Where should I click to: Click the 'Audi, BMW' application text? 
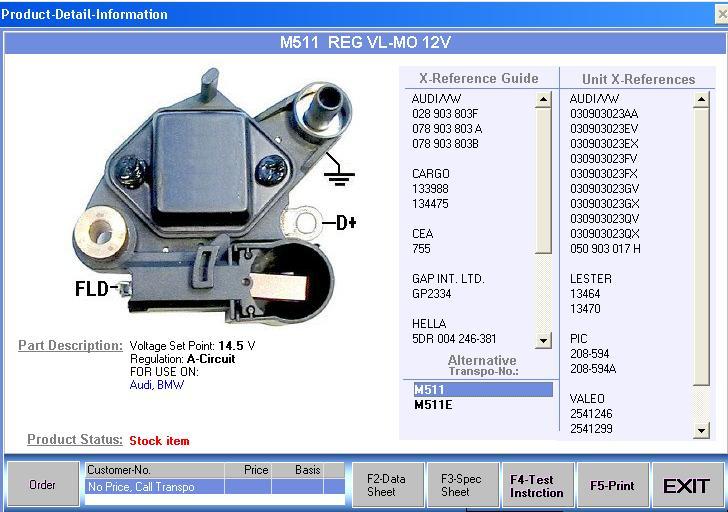157,385
